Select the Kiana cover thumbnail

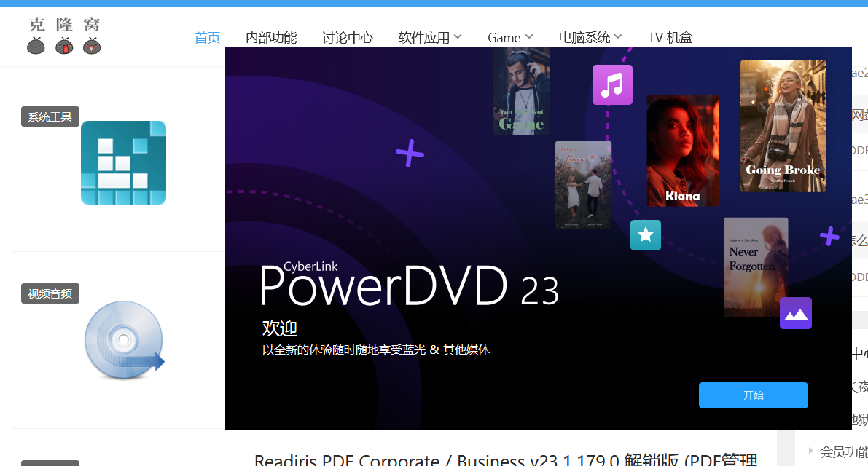coord(683,151)
